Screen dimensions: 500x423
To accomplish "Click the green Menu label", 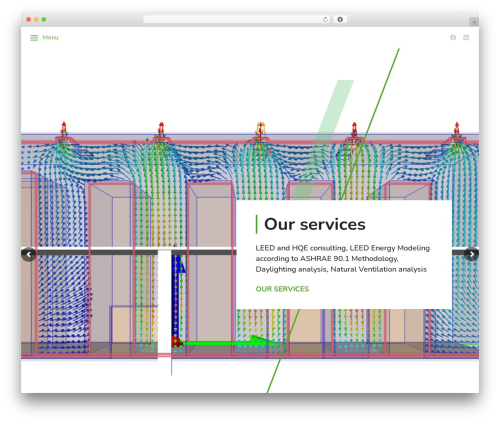I will point(50,37).
